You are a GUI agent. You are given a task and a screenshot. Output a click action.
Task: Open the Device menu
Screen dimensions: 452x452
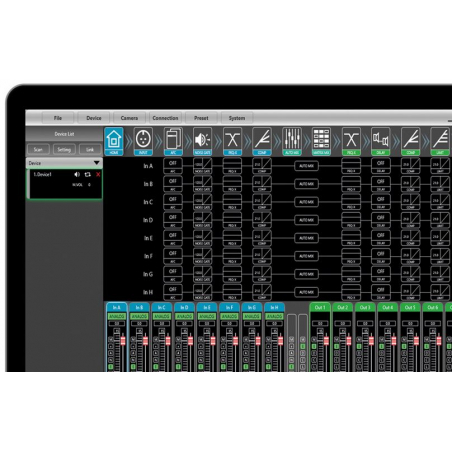pos(94,118)
